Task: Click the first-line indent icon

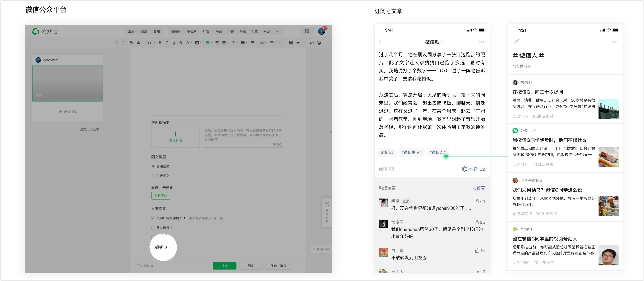Action: click(217, 43)
